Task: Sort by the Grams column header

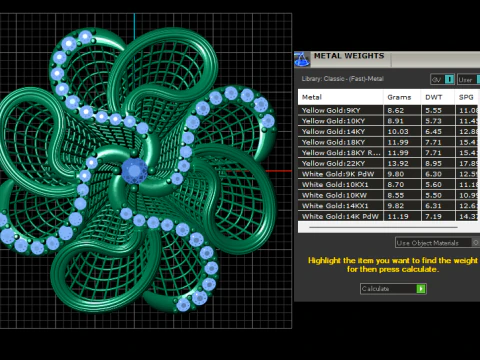Action: [402, 97]
